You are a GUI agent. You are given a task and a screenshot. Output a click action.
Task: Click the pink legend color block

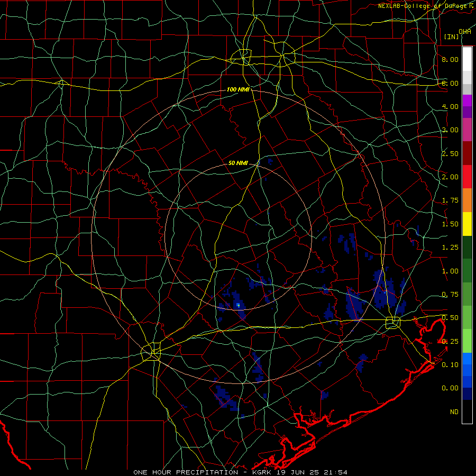pyautogui.click(x=467, y=130)
